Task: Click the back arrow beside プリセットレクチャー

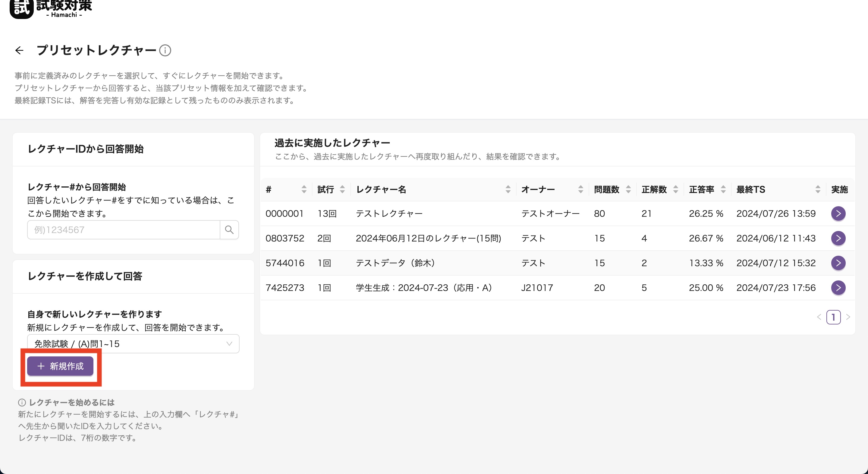Action: point(20,51)
